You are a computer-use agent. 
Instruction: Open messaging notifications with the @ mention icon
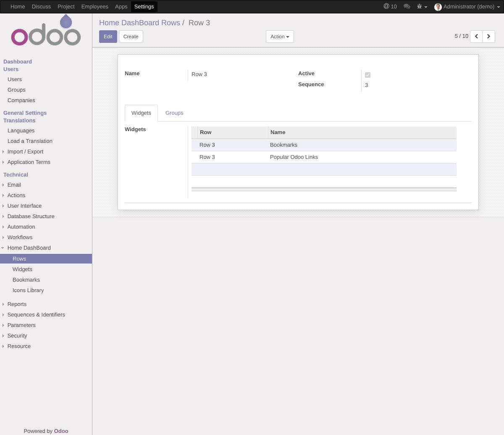387,6
